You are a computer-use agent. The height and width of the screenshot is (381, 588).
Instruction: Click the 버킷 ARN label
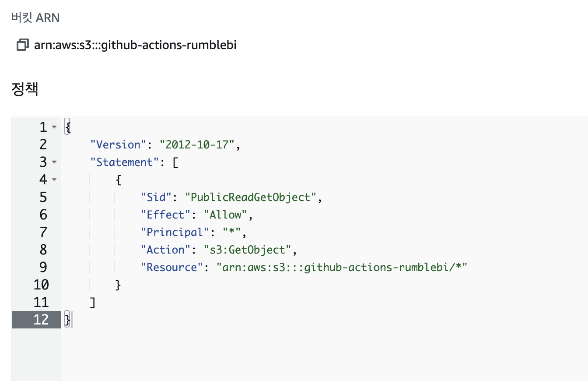coord(35,18)
